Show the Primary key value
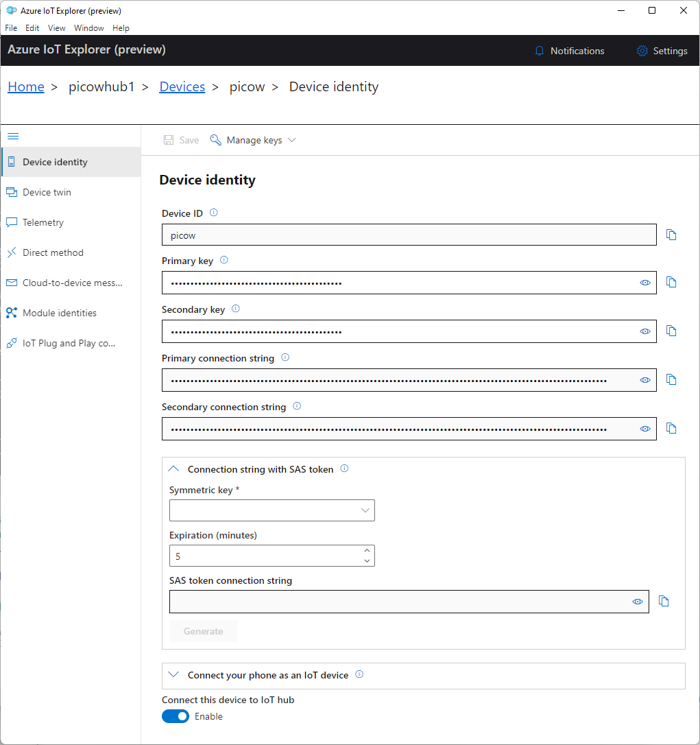Viewport: 700px width, 745px height. [645, 283]
